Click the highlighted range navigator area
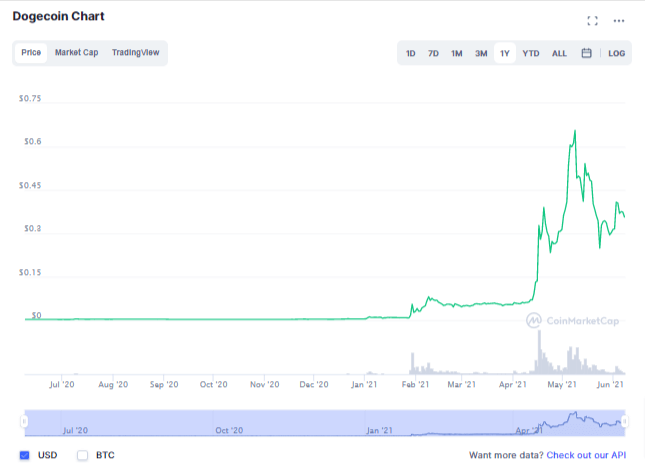The height and width of the screenshot is (470, 645). coord(325,423)
